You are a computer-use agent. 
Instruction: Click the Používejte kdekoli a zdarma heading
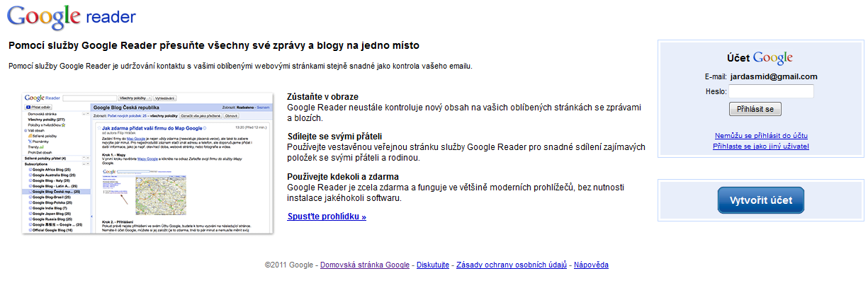343,176
